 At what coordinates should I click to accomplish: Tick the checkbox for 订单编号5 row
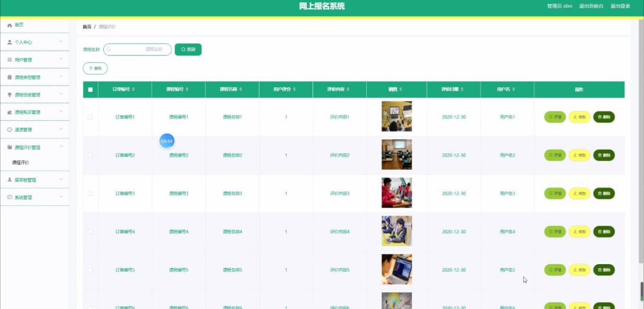click(90, 270)
